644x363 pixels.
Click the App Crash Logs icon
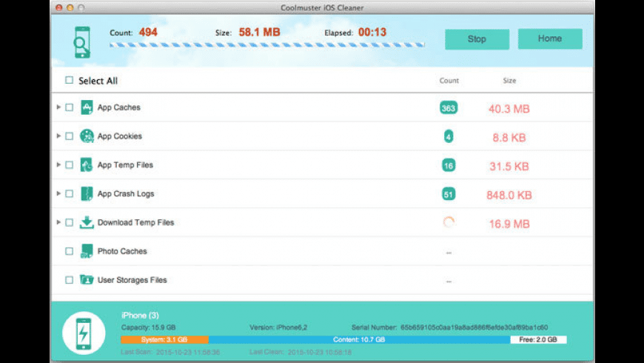87,193
